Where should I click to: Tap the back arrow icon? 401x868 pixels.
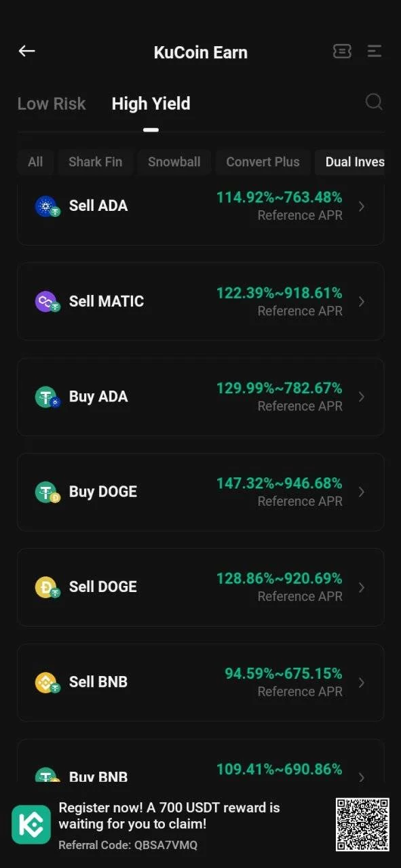(x=26, y=52)
